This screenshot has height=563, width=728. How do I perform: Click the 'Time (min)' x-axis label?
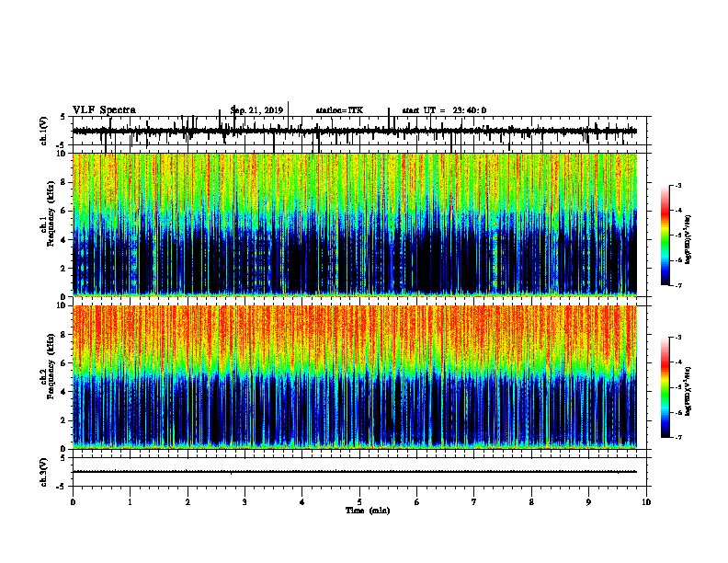click(368, 511)
